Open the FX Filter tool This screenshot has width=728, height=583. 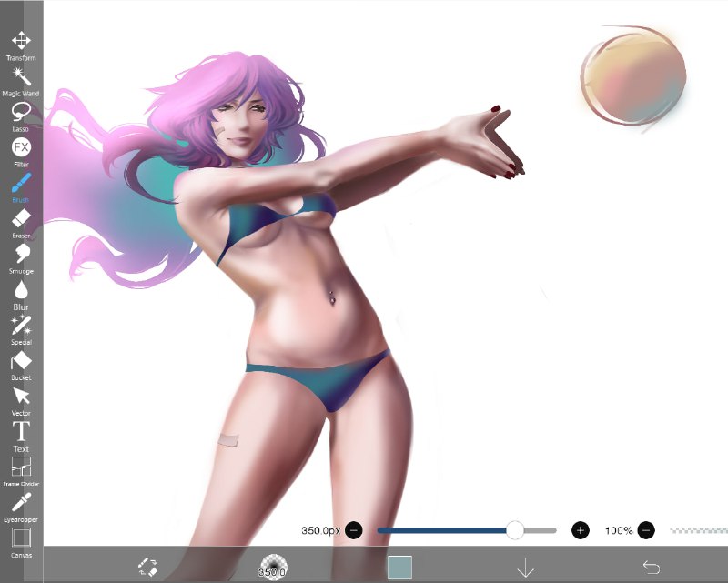click(x=21, y=152)
